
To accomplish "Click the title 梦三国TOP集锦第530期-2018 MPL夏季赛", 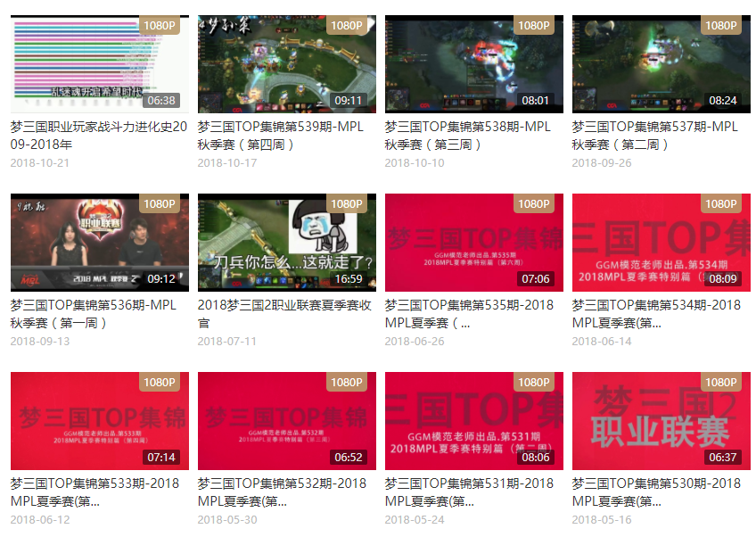I will point(656,492).
